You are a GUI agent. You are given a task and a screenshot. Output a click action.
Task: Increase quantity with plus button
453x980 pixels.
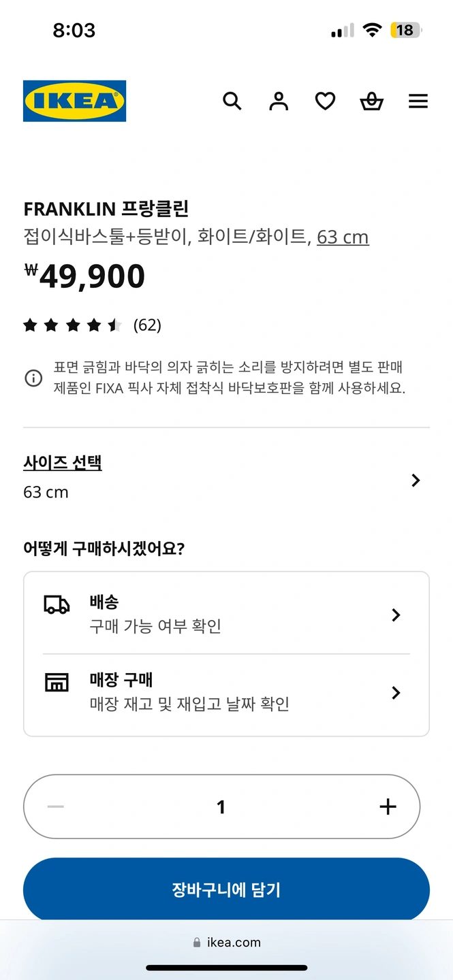[388, 806]
